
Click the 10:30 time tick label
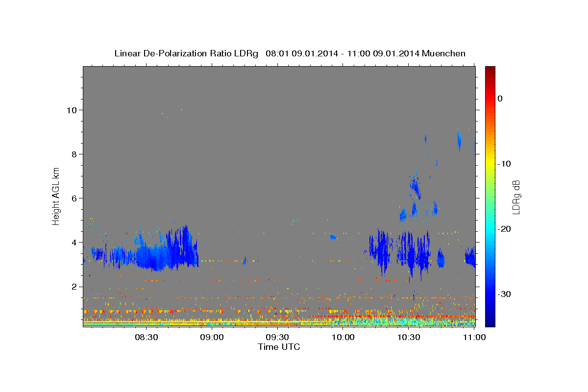409,337
